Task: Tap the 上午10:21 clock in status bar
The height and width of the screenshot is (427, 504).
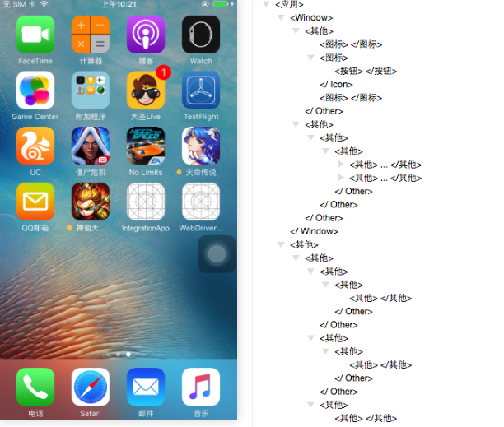Action: pos(119,4)
